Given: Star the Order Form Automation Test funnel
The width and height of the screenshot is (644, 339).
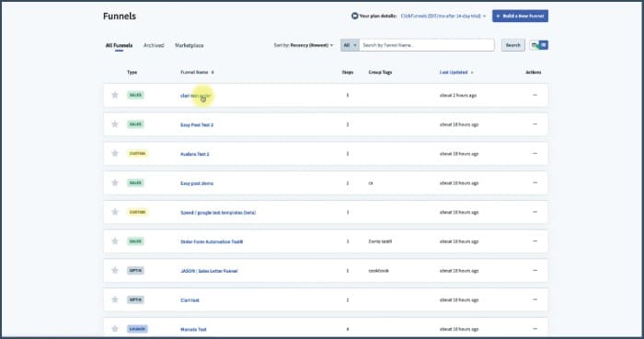Looking at the screenshot, I should (115, 240).
